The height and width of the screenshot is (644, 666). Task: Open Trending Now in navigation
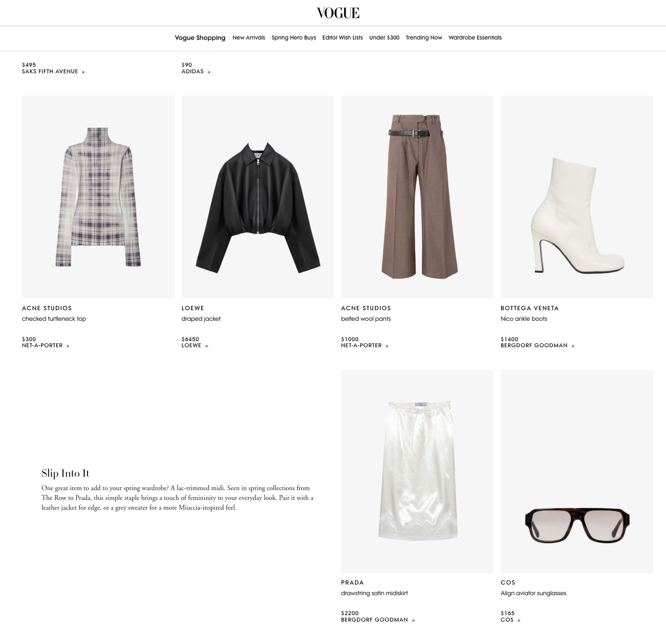tap(424, 37)
